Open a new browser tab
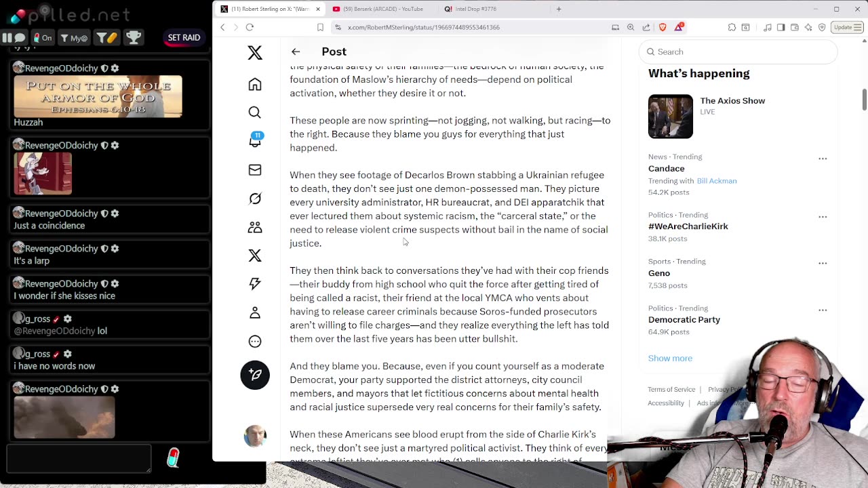The image size is (868, 488). 559,9
